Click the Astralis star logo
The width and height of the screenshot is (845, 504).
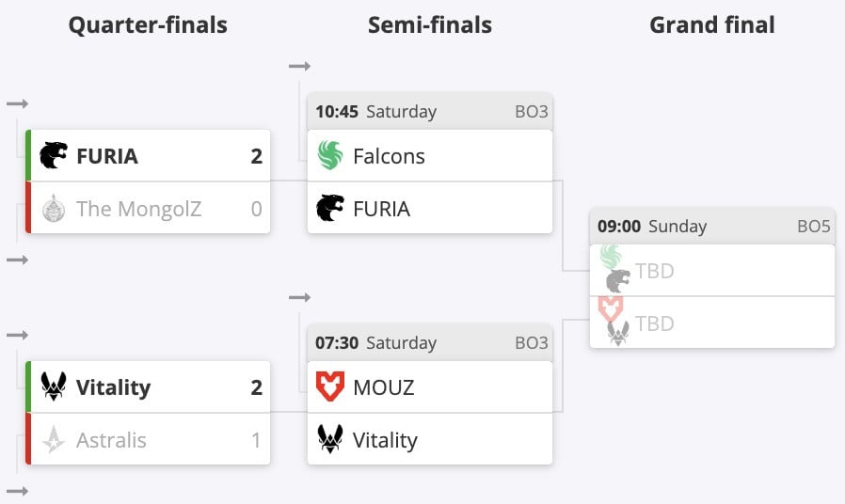coord(54,439)
